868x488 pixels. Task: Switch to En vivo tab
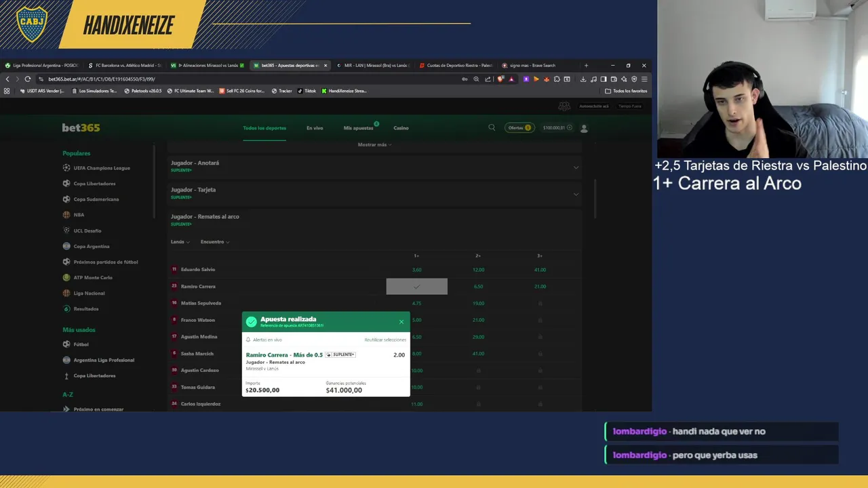point(315,127)
